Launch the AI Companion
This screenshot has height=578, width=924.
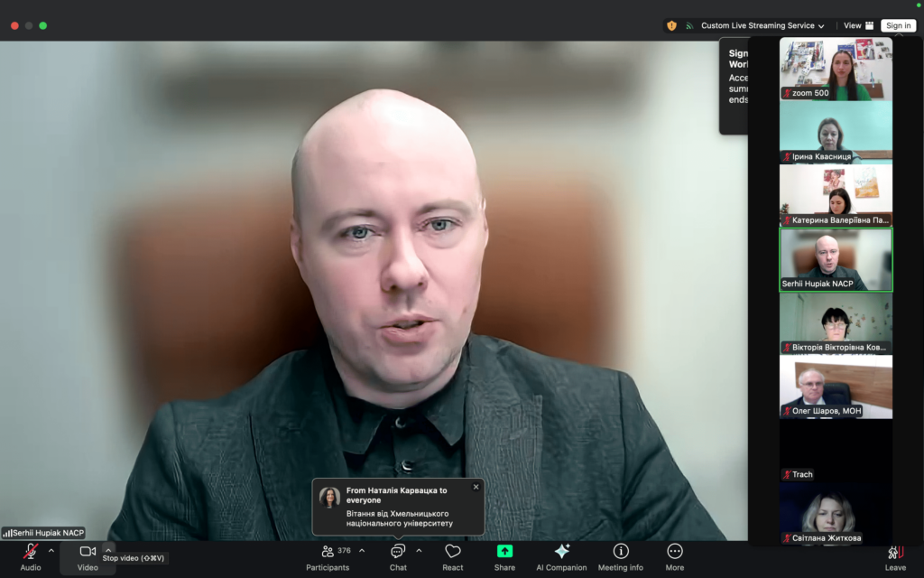(561, 556)
